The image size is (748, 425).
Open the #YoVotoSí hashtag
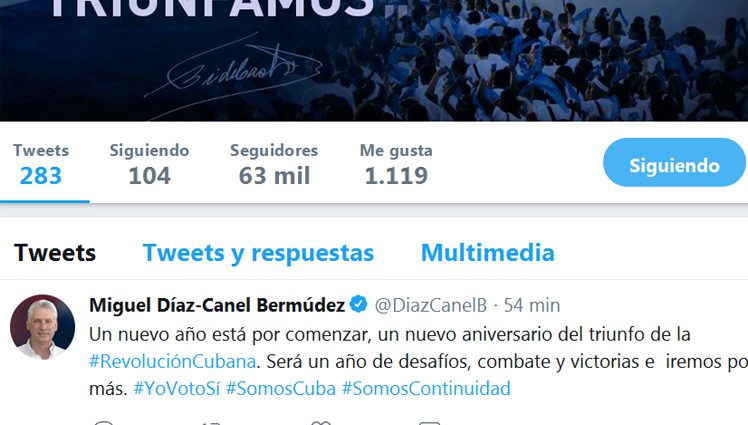[177, 388]
